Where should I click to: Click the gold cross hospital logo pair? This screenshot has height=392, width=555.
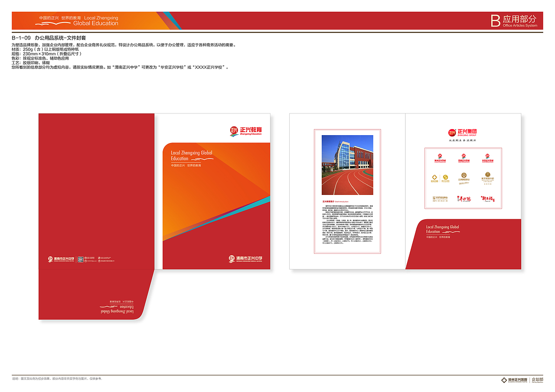tap(440, 178)
